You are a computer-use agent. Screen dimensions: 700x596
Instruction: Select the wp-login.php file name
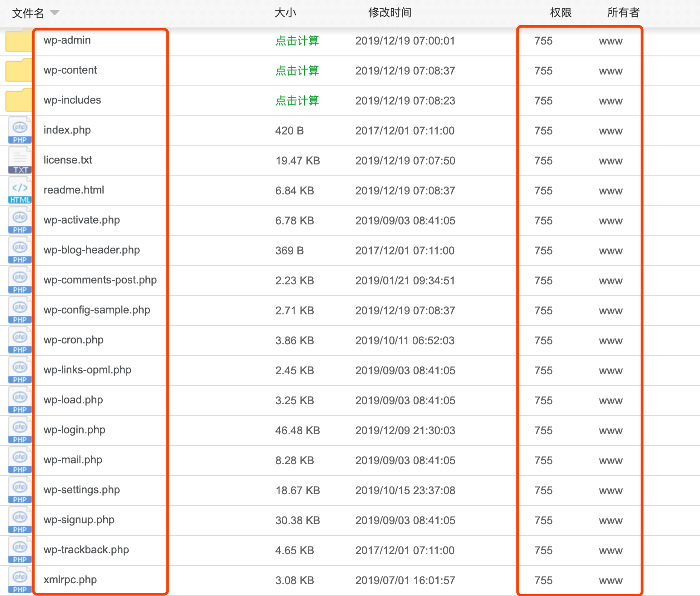(75, 430)
